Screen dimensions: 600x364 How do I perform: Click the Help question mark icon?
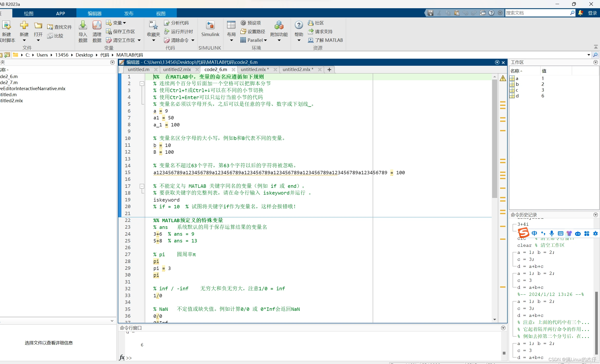pos(299,25)
